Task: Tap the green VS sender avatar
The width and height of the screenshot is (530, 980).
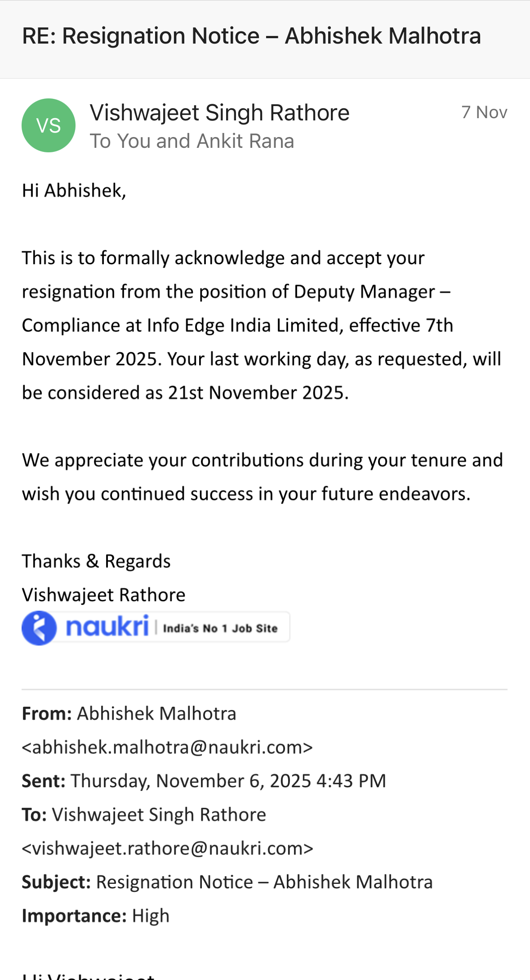Action: point(49,125)
